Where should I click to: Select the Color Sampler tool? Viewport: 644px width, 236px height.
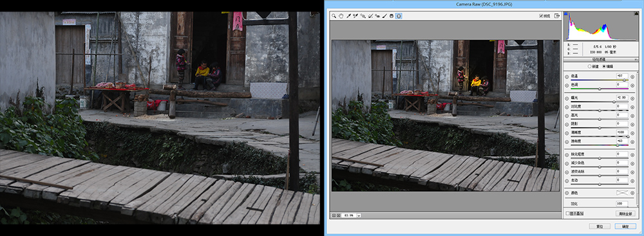[x=355, y=15]
